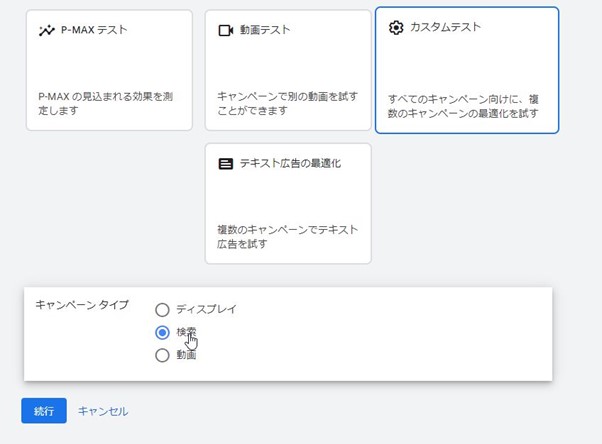The width and height of the screenshot is (602, 444).
Task: Choose the 動画テスト card title
Action: 265,31
